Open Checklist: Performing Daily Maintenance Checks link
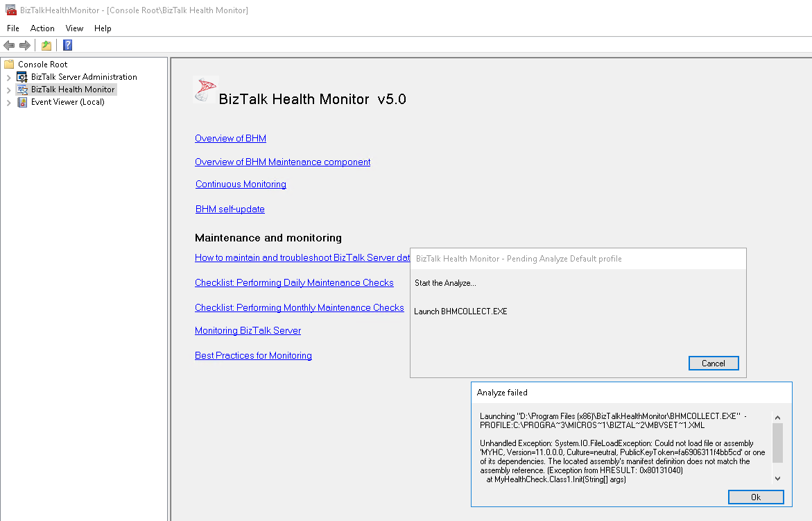812x521 pixels. [294, 283]
